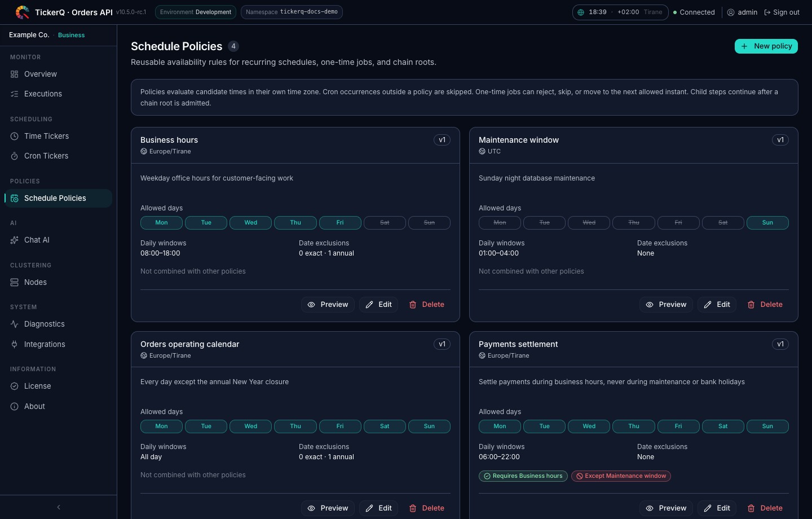
Task: Click v1 version badge on Maintenance window
Action: pos(780,140)
